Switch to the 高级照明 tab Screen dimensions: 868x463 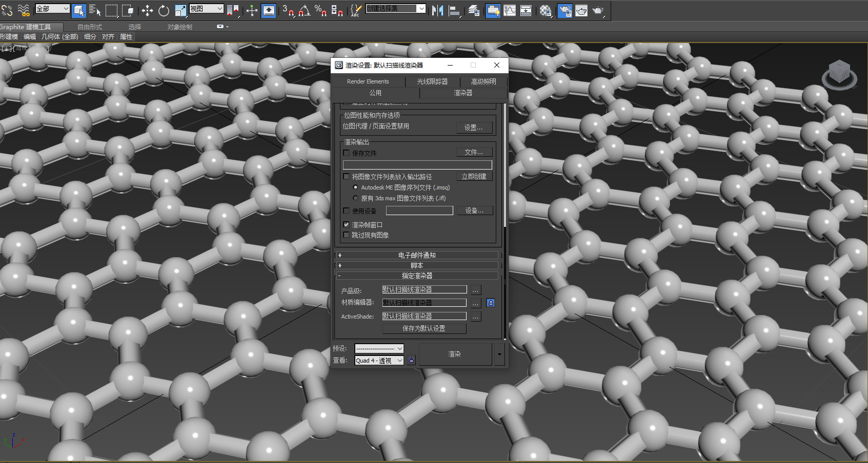(x=483, y=81)
